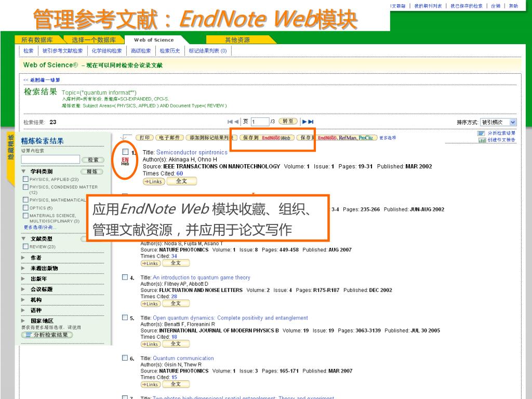Click the EN Web icon under record 1
The image size is (532, 399).
[x=125, y=161]
